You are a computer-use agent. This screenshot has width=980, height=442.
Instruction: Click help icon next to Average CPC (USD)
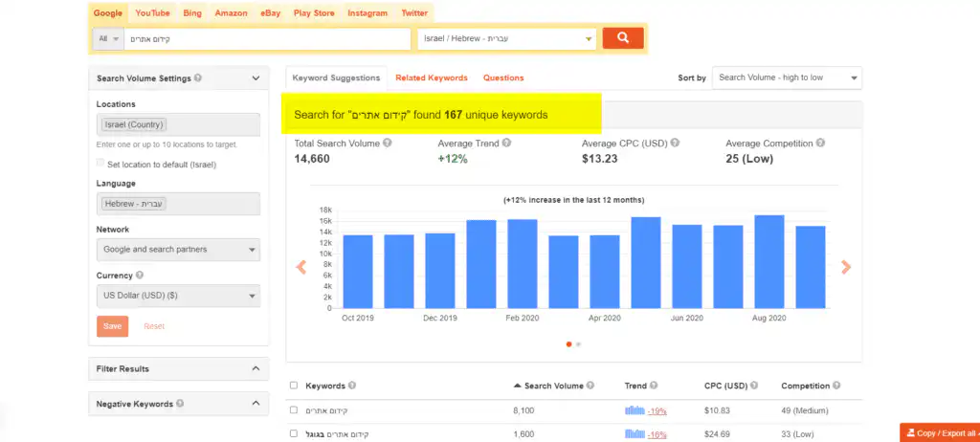pyautogui.click(x=675, y=144)
